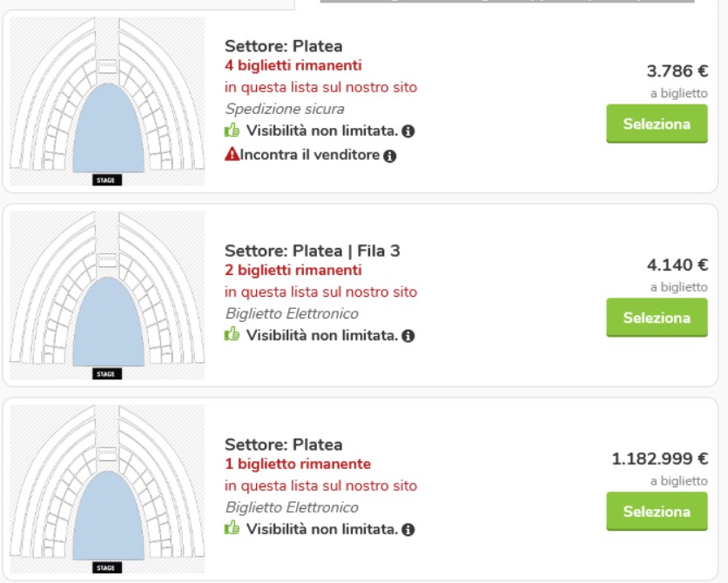Click the 1 biglietto rimanente notice
The image size is (728, 583).
(x=298, y=464)
